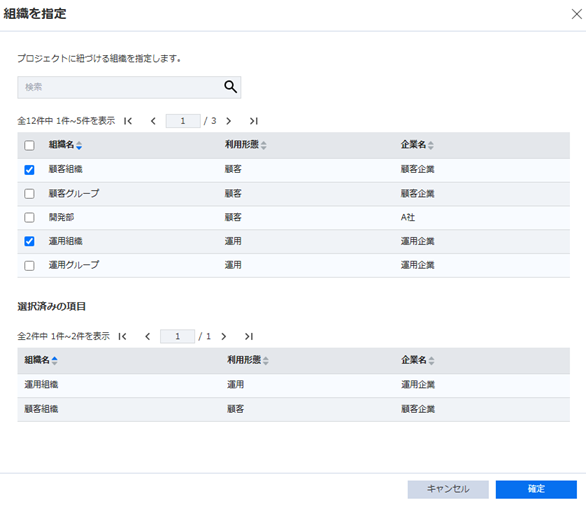Jump to first page in organization list
Image resolution: width=586 pixels, height=505 pixels.
coord(128,121)
